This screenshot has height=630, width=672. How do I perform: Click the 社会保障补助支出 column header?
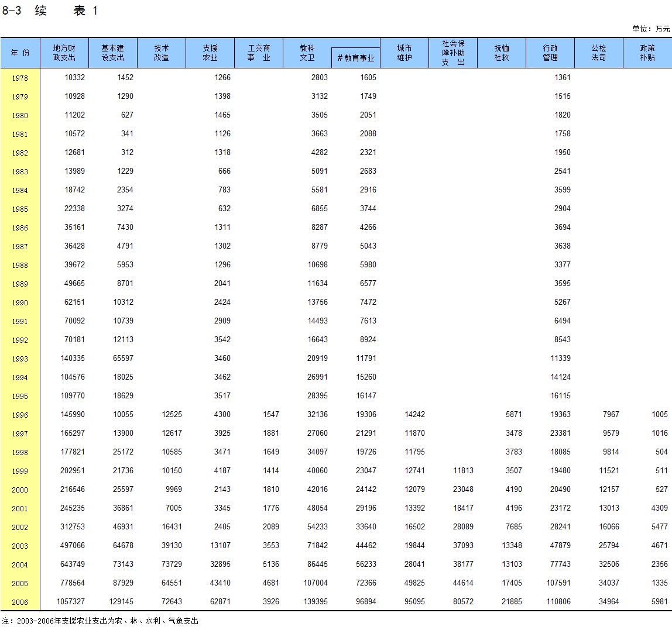(453, 53)
